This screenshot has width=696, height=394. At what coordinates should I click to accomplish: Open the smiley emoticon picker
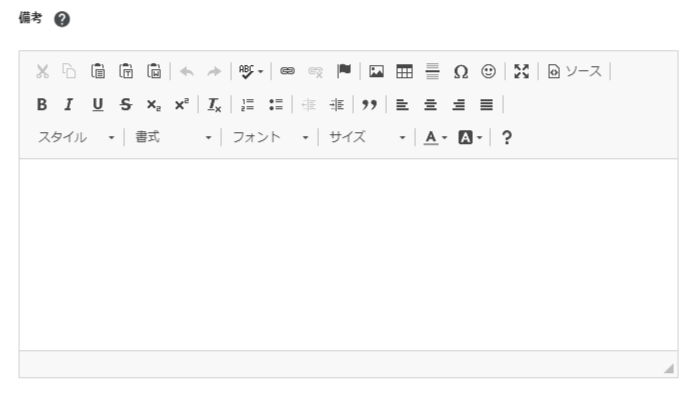[488, 71]
